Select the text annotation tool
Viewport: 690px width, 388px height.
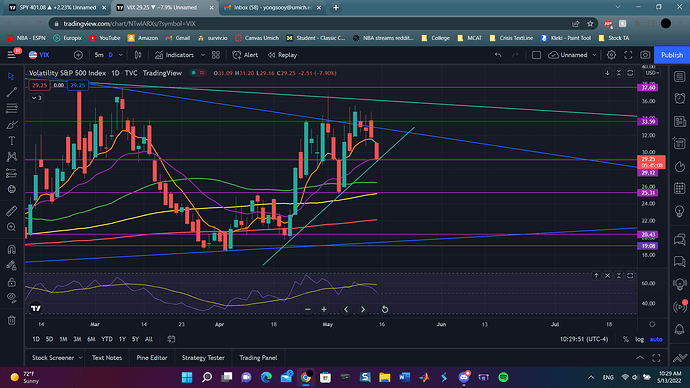(11, 141)
